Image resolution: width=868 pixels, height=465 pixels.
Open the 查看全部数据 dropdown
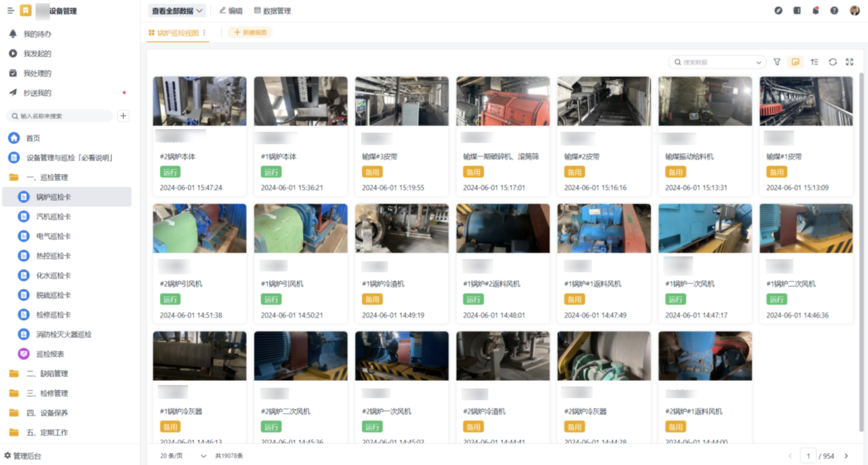177,11
